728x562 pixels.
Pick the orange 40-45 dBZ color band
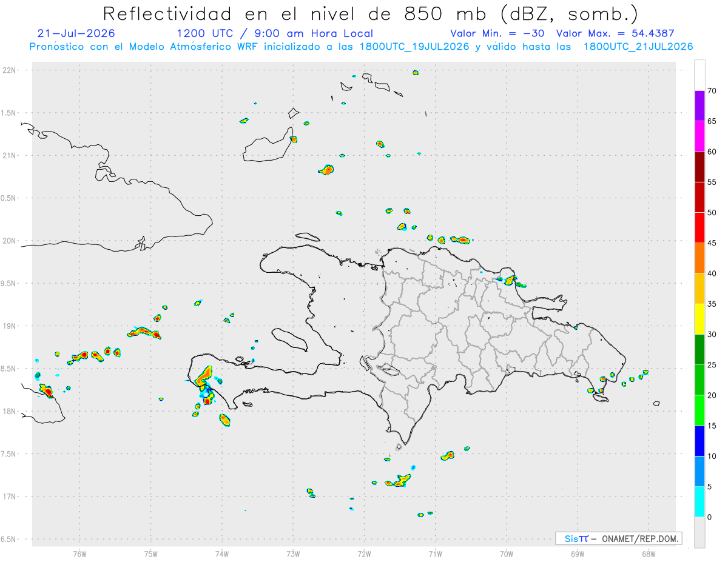click(x=699, y=258)
